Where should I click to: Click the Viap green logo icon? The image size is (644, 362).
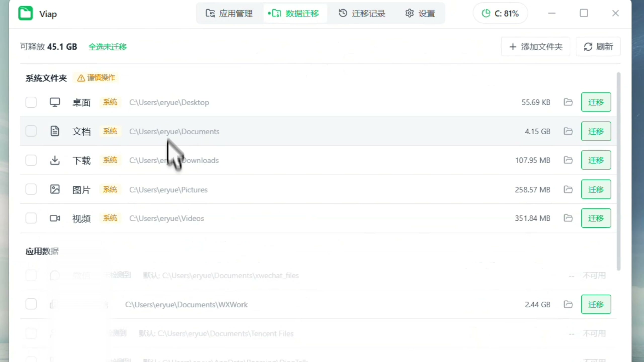click(25, 13)
